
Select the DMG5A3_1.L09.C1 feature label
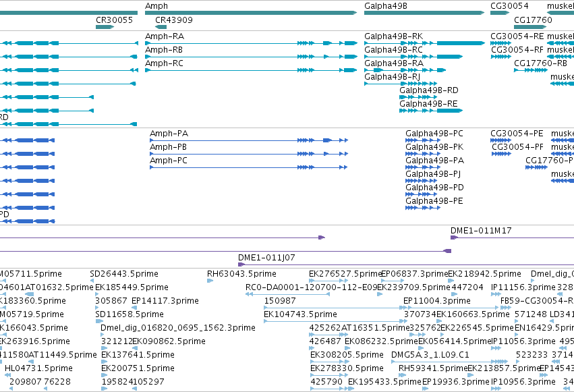pos(430,355)
